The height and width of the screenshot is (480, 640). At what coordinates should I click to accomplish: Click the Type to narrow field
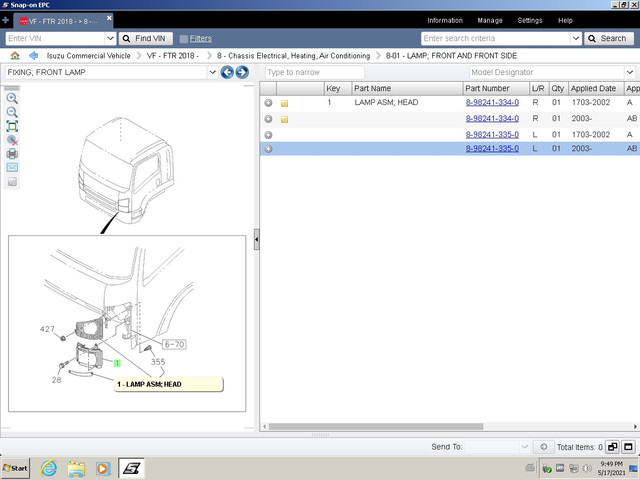(x=314, y=72)
